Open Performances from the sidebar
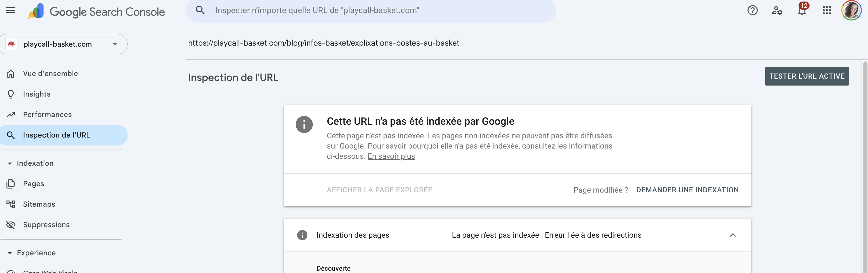 click(47, 114)
